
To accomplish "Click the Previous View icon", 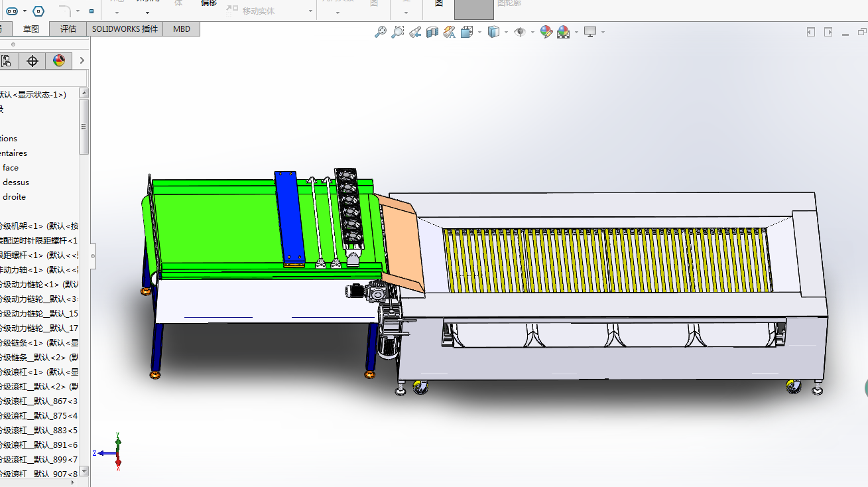I will (x=415, y=32).
